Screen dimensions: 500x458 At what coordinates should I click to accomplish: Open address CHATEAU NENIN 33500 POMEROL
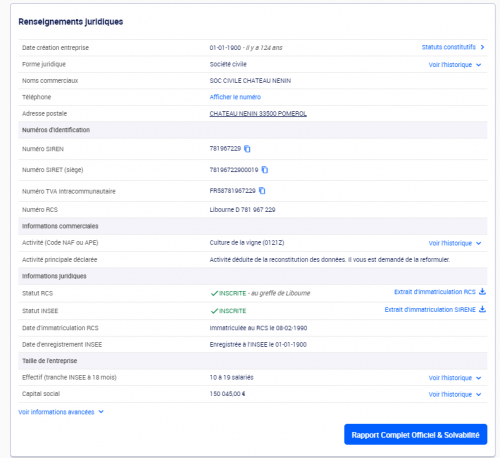pyautogui.click(x=258, y=114)
